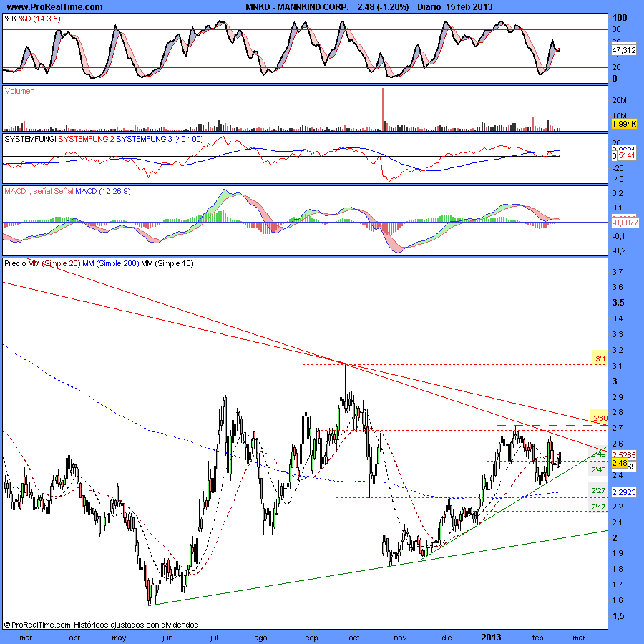Image resolution: width=644 pixels, height=644 pixels.
Task: Click the jun month on time axis
Action: coord(167,638)
